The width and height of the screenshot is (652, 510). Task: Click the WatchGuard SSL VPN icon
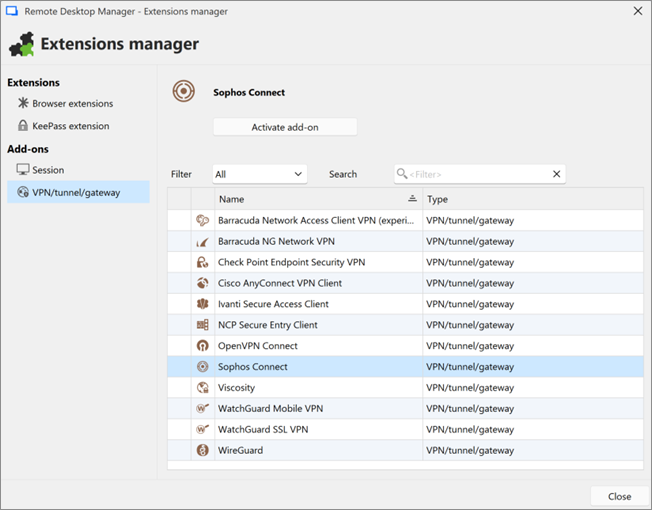click(x=203, y=429)
